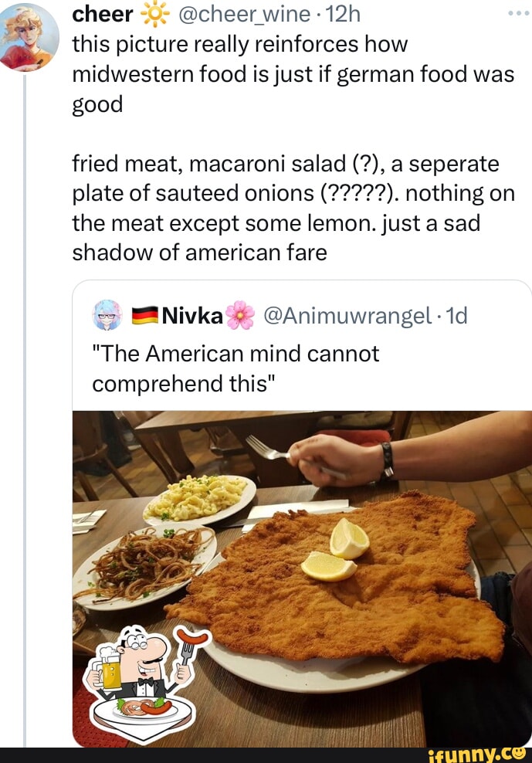Click the cheer display name
Image resolution: width=532 pixels, height=763 pixels.
[x=102, y=15]
